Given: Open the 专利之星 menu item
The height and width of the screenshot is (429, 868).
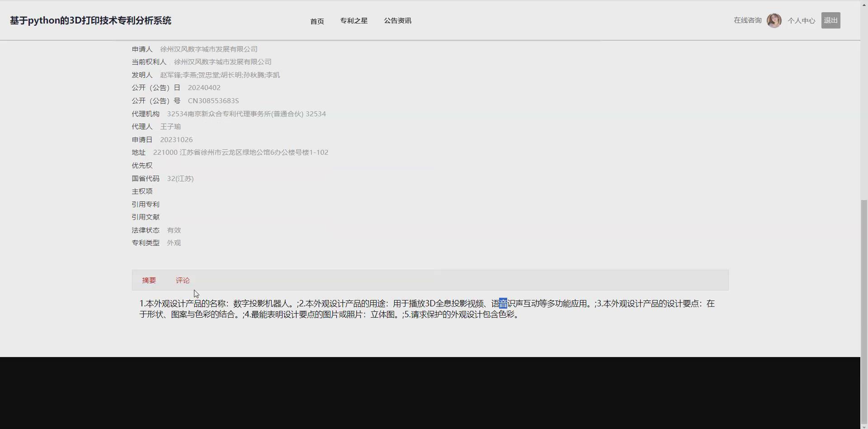Looking at the screenshot, I should 354,21.
